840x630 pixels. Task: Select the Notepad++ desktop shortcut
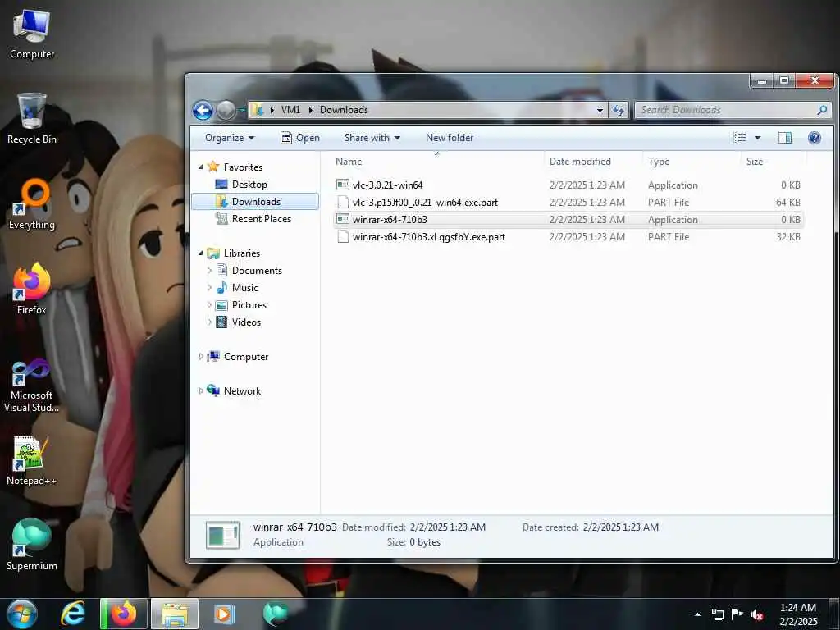click(x=32, y=460)
